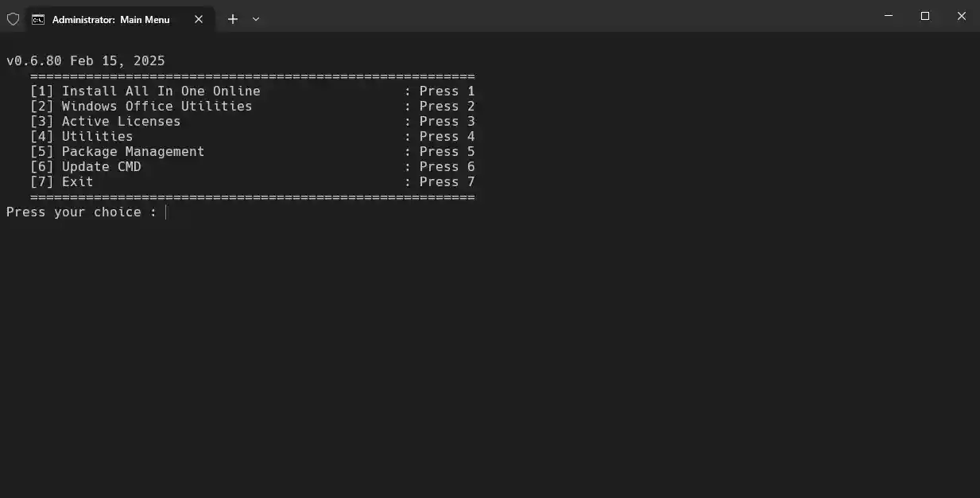Click the line reading Install All In One Online

coord(161,91)
